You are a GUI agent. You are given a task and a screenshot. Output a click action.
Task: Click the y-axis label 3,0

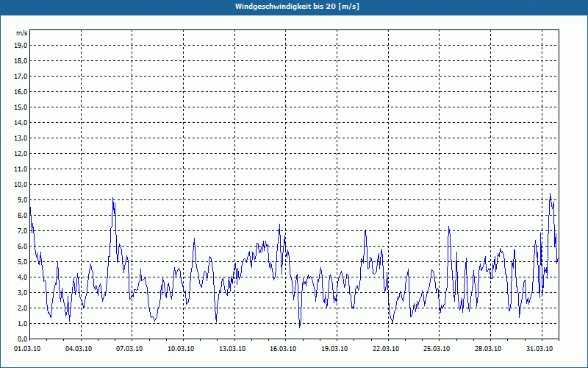pos(22,292)
